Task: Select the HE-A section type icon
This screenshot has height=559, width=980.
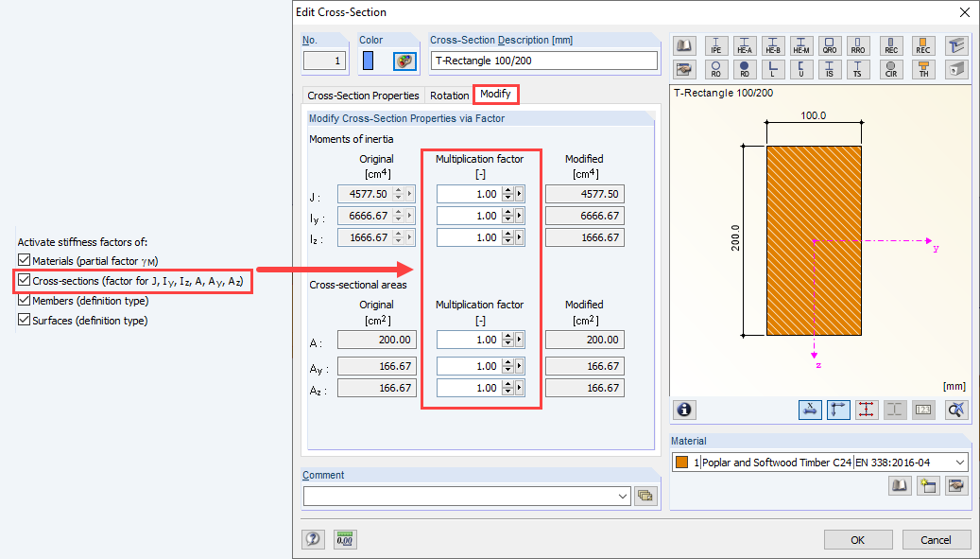Action: coord(745,45)
